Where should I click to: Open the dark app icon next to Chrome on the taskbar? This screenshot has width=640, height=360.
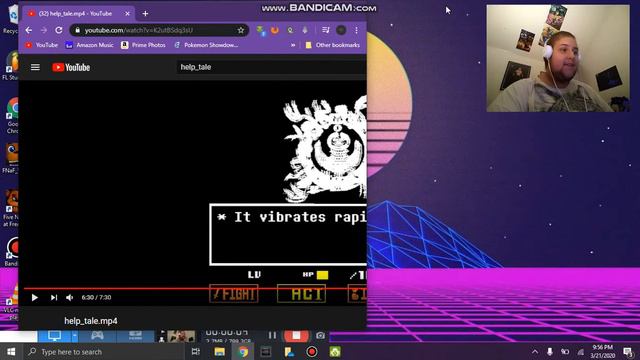point(266,352)
